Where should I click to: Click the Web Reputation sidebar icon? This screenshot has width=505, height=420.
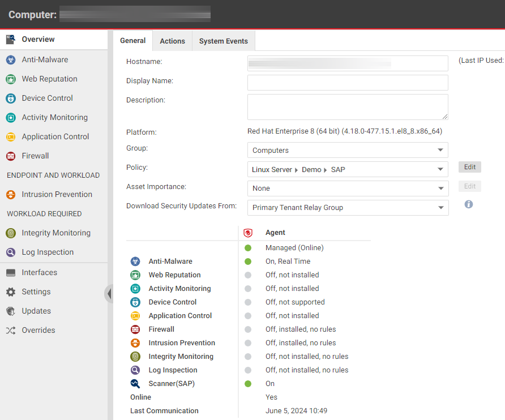coord(10,79)
